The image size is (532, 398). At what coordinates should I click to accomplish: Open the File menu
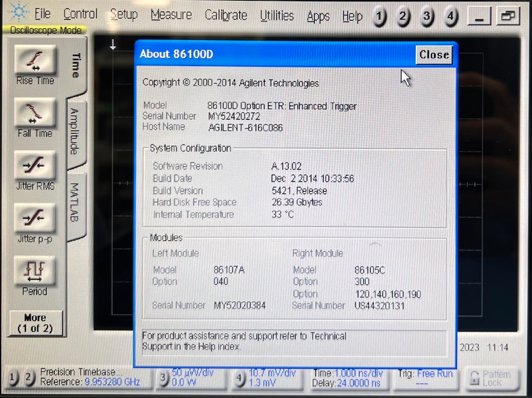(43, 14)
